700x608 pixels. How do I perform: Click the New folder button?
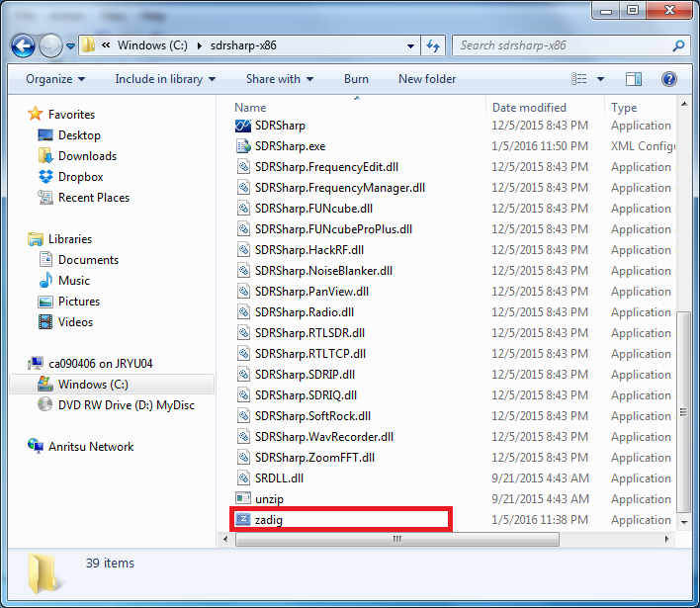tap(427, 79)
